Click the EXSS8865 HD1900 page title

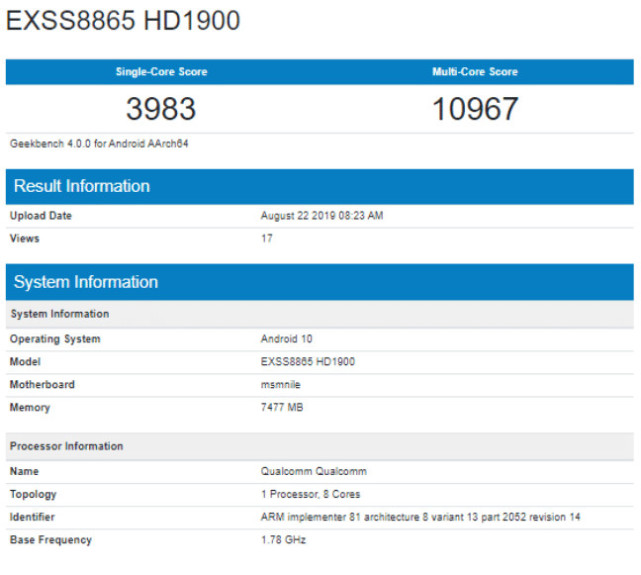tap(123, 20)
